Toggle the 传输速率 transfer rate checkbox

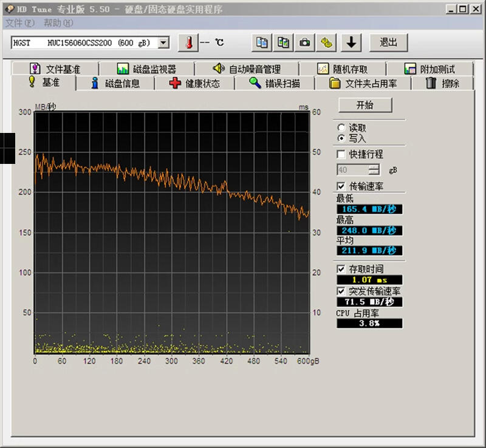click(x=341, y=186)
